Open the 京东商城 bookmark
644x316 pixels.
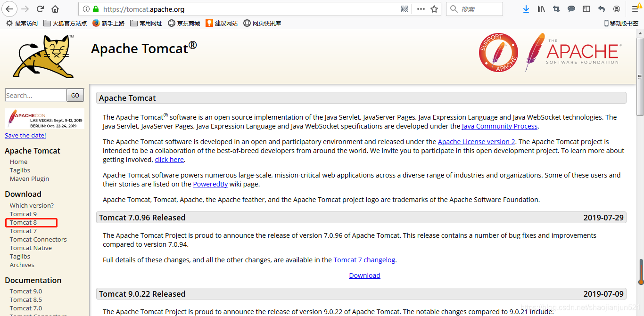184,23
